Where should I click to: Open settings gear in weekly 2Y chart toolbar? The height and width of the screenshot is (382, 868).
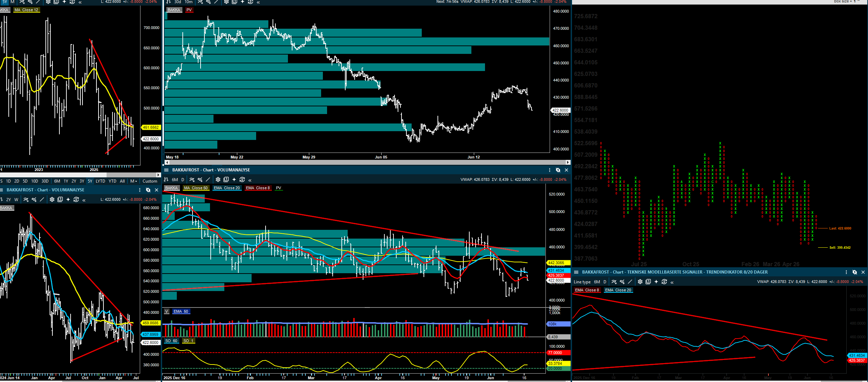pos(52,199)
